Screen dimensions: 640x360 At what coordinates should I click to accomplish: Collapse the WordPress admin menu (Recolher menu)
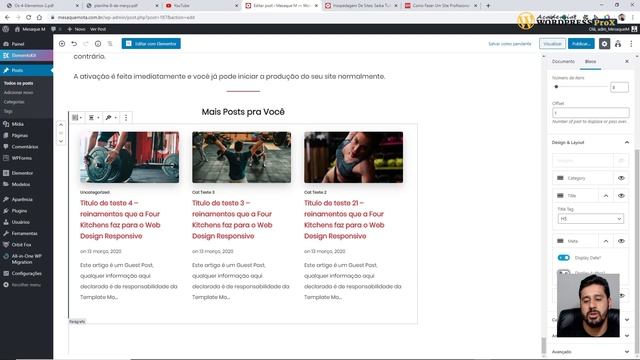pos(22,284)
